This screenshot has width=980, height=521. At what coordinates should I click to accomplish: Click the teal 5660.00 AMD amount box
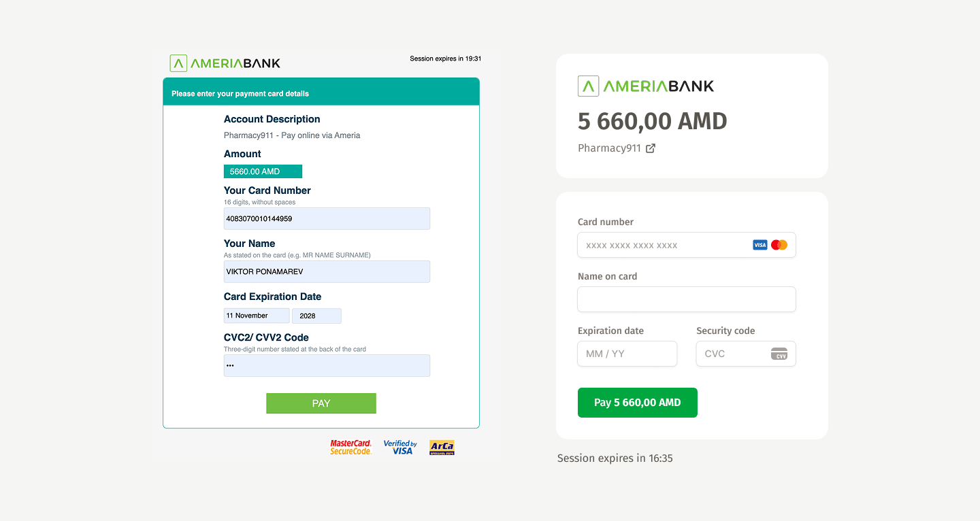click(x=263, y=171)
